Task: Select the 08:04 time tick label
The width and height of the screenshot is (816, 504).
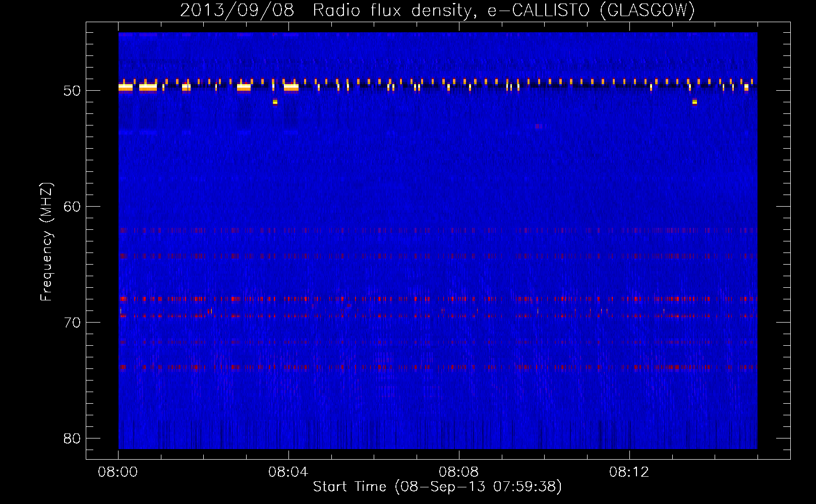Action: click(x=288, y=472)
